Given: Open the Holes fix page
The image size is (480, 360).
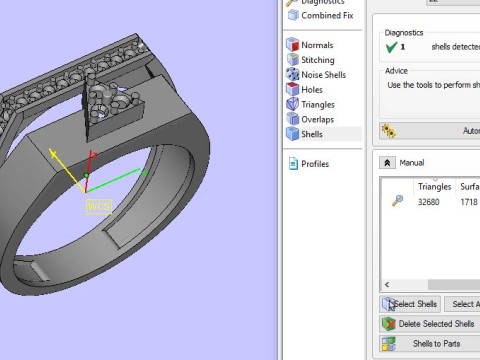Looking at the screenshot, I should (312, 90).
